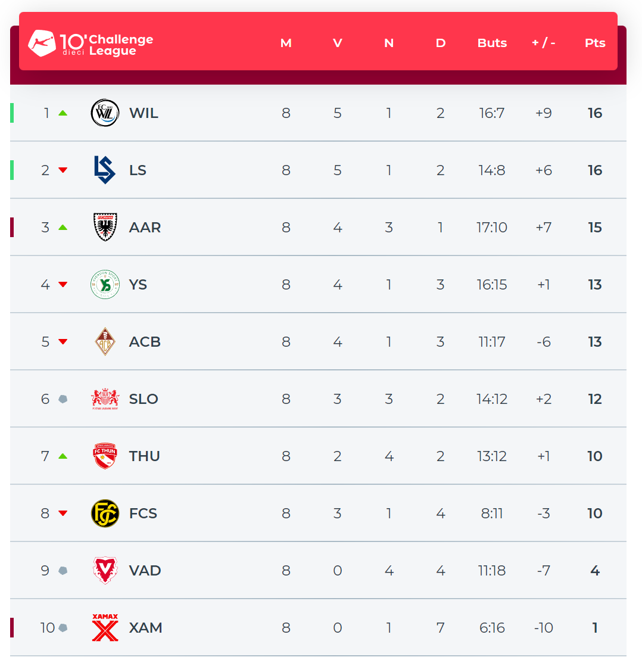This screenshot has width=642, height=672.
Task: Select the FC Schaffhausen yellow-black crest
Action: [x=105, y=514]
